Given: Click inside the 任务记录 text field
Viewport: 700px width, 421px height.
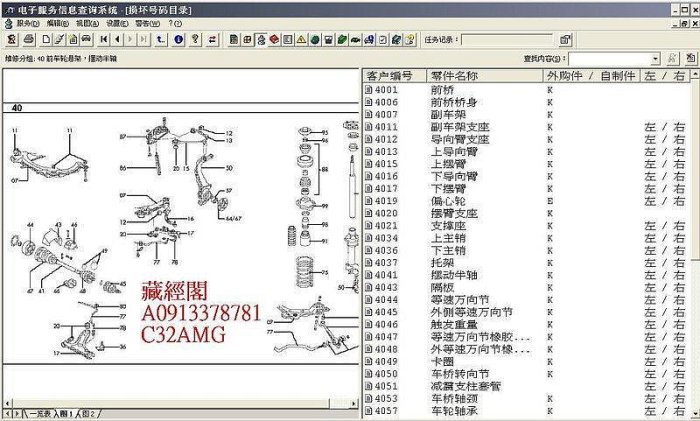Looking at the screenshot, I should 505,40.
